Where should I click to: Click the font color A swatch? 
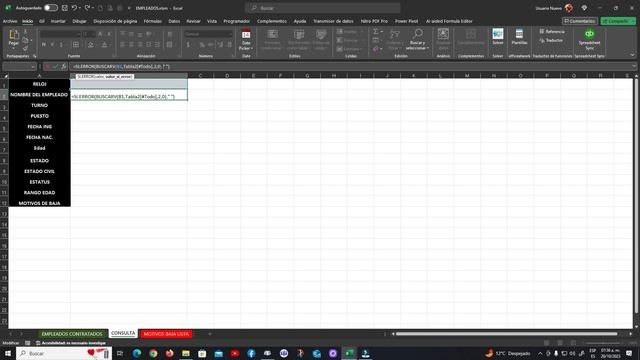(x=104, y=44)
